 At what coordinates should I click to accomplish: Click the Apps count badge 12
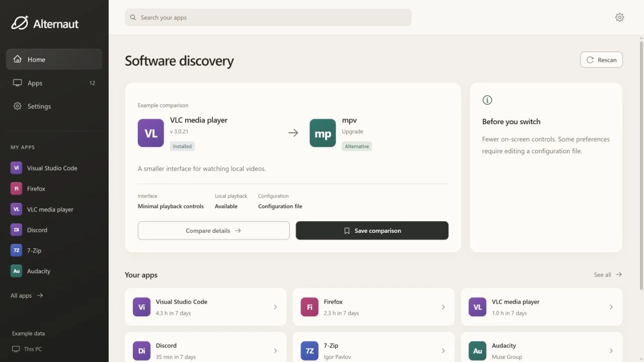(x=92, y=83)
